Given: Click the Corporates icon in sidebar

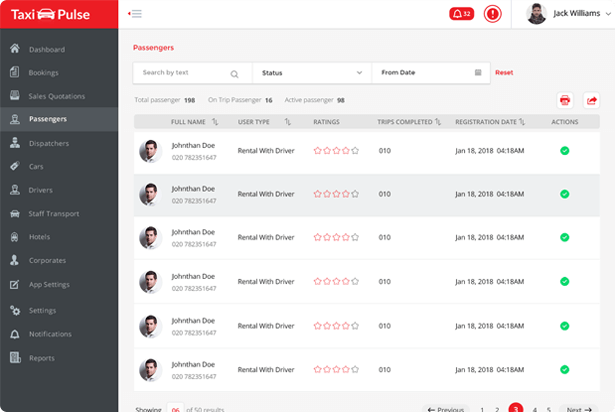Looking at the screenshot, I should point(15,260).
